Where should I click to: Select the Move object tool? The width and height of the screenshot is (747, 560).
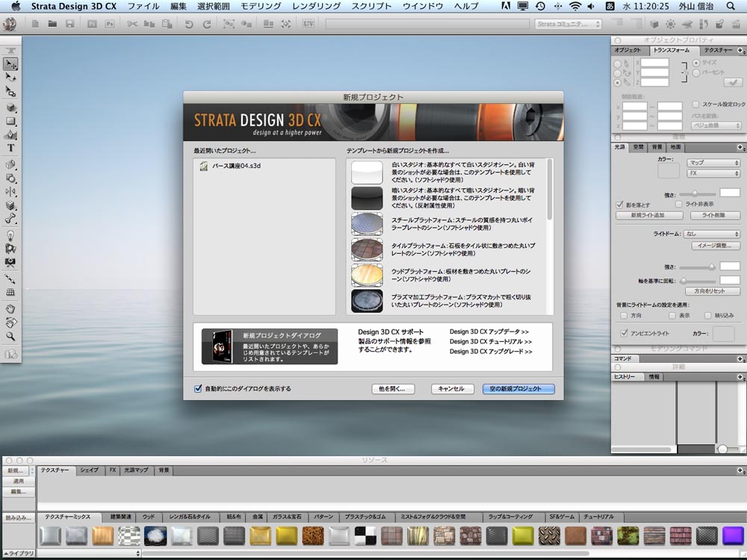point(10,63)
